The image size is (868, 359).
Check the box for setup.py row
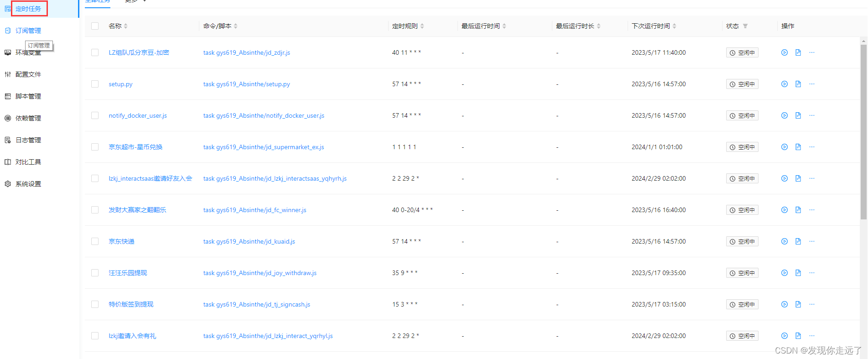click(95, 84)
